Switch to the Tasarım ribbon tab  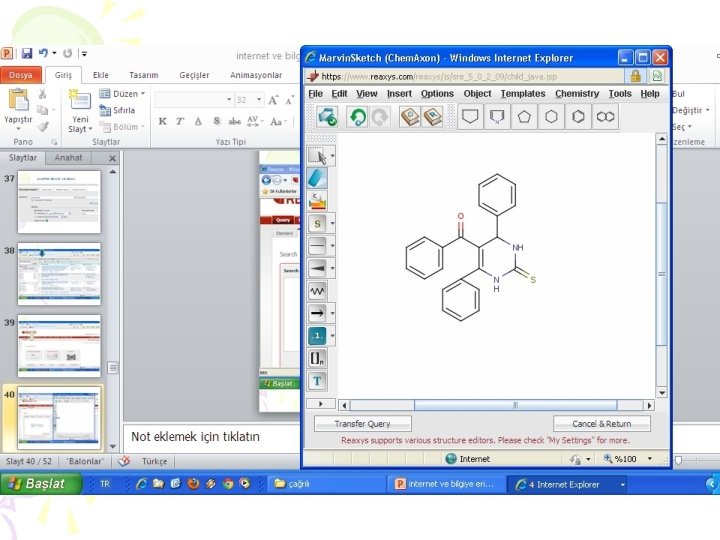(144, 75)
